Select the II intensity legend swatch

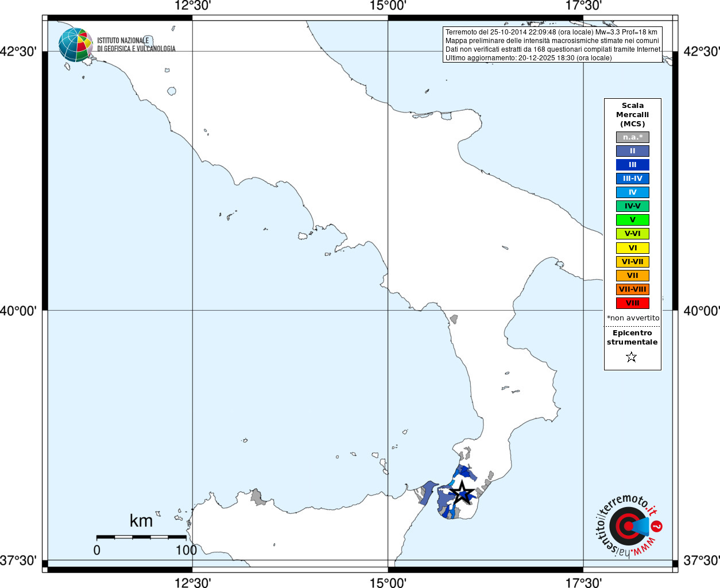633,151
